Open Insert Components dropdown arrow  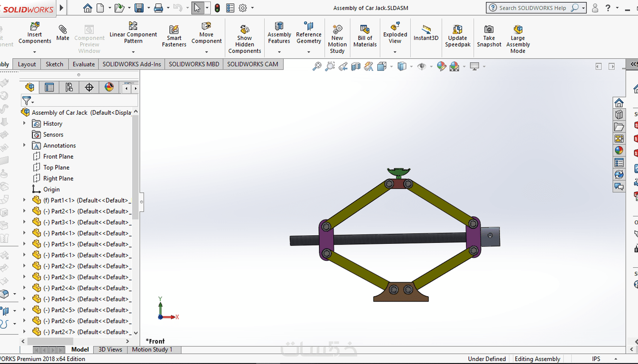(35, 52)
